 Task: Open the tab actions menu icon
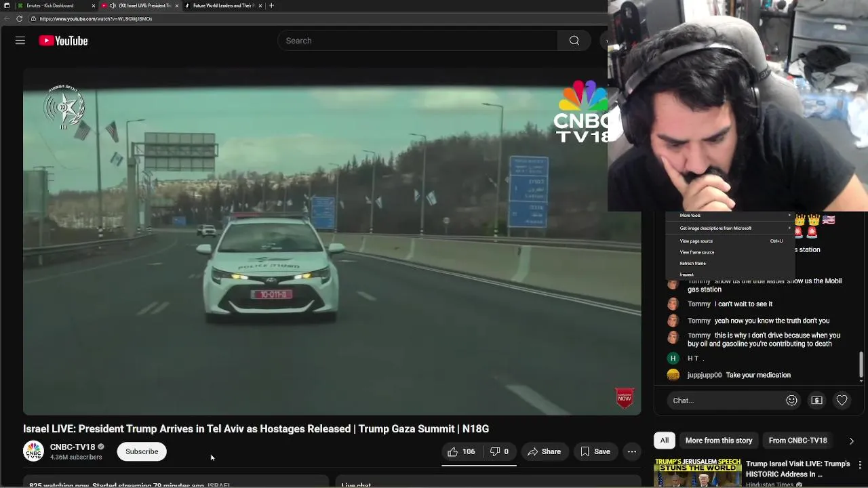pyautogui.click(x=6, y=5)
